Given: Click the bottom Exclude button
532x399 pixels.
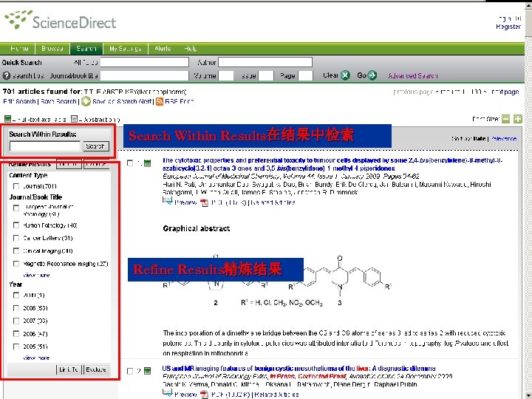Looking at the screenshot, I should coord(96,369).
